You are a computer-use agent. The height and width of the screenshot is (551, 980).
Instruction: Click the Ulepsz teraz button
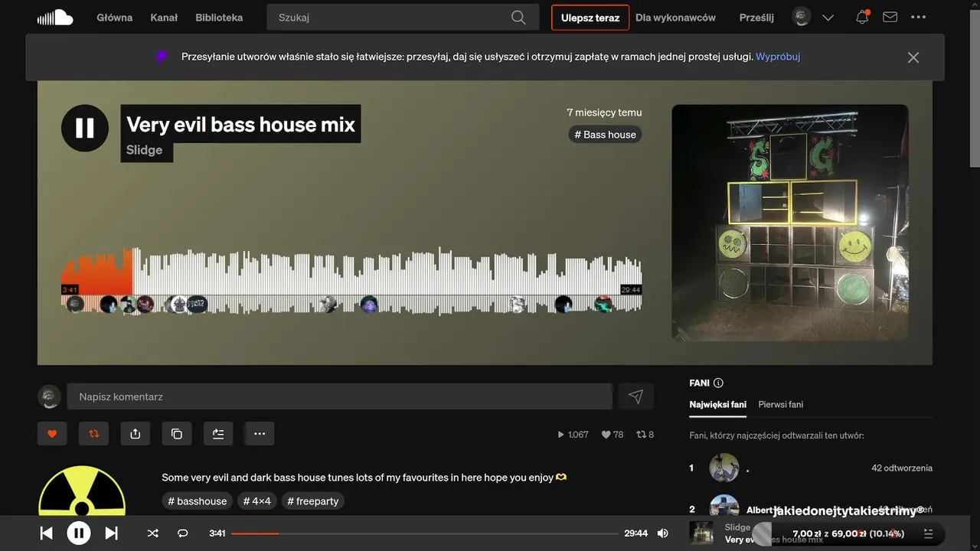tap(590, 18)
